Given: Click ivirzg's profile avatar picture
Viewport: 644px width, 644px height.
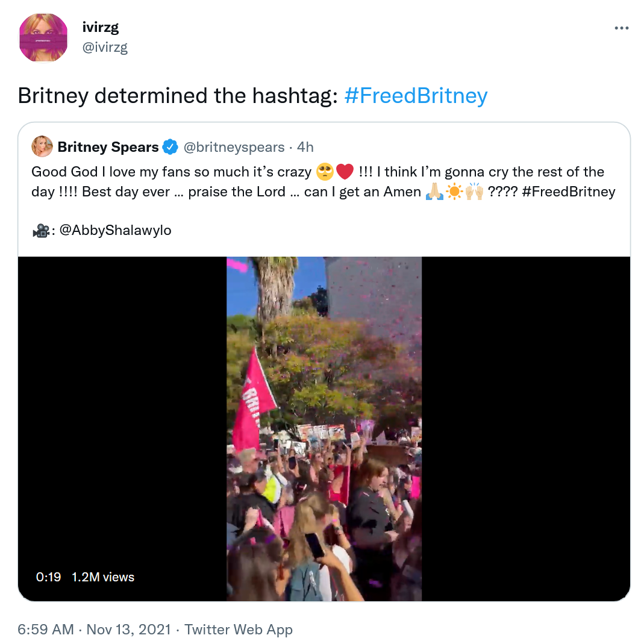Looking at the screenshot, I should (43, 38).
